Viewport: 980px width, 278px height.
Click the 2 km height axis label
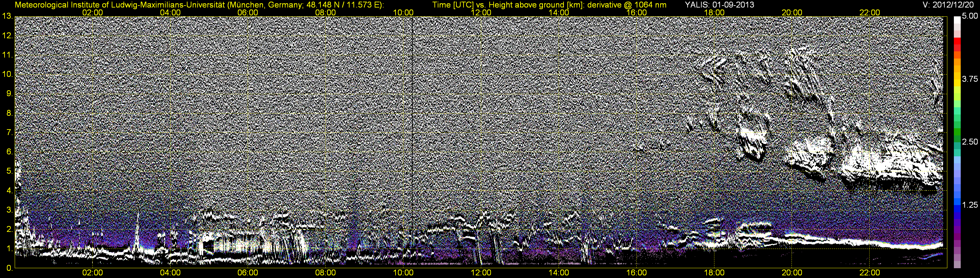click(9, 230)
